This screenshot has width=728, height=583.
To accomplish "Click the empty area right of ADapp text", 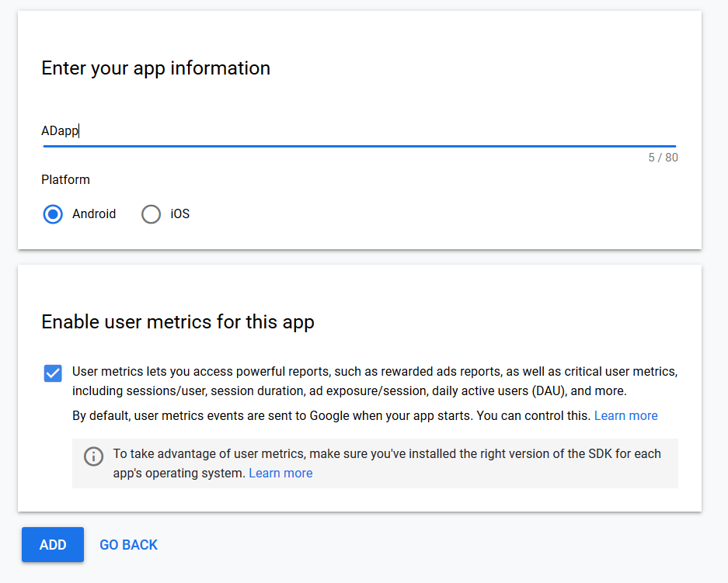I will pos(378,130).
